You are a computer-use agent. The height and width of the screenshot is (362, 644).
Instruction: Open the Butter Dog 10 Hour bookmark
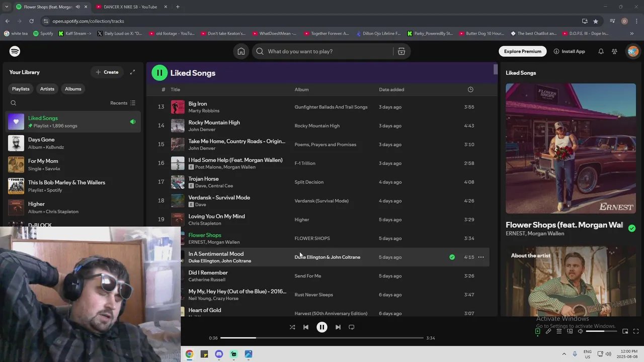click(x=481, y=34)
